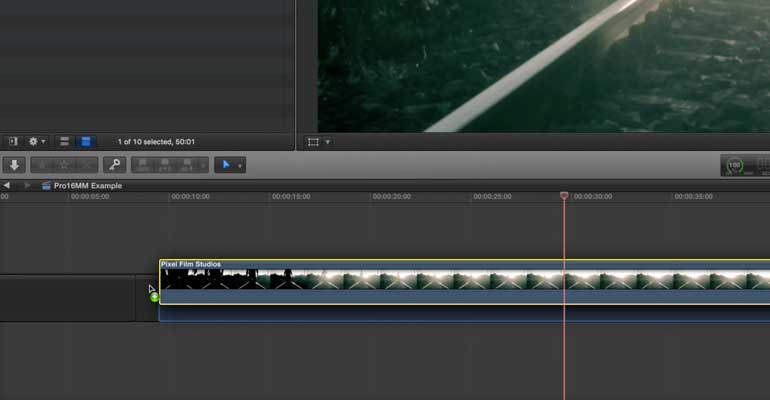Click the Insert clip edit button
Image resolution: width=770 pixels, height=400 pixels.
pos(165,165)
